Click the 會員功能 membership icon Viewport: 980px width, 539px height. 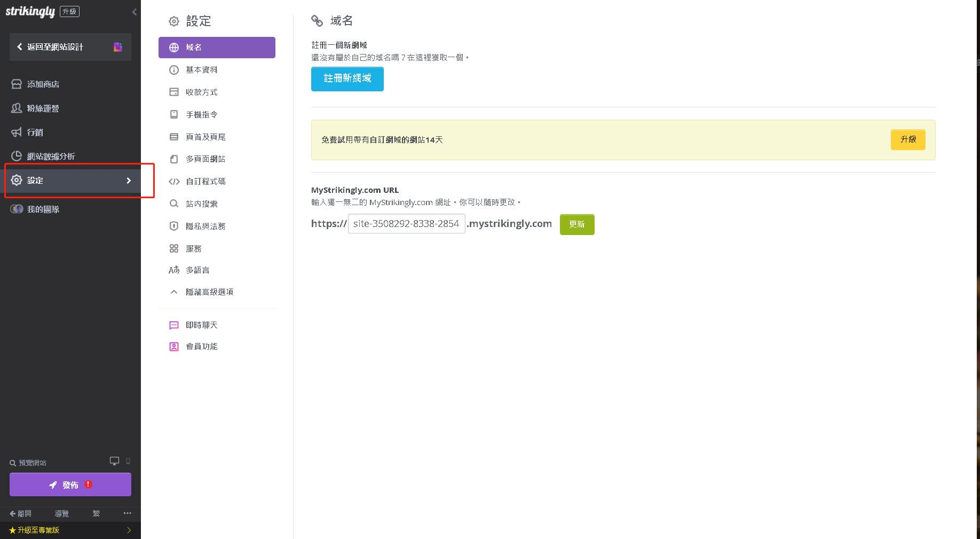click(173, 346)
